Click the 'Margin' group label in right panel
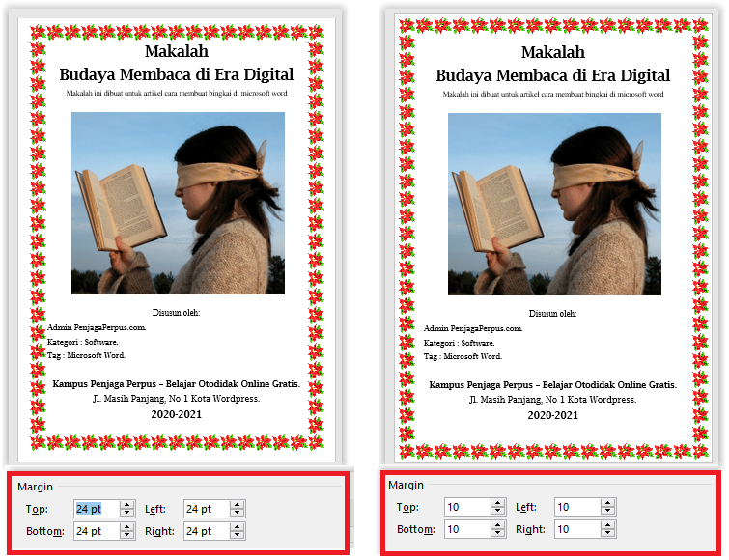 406,485
